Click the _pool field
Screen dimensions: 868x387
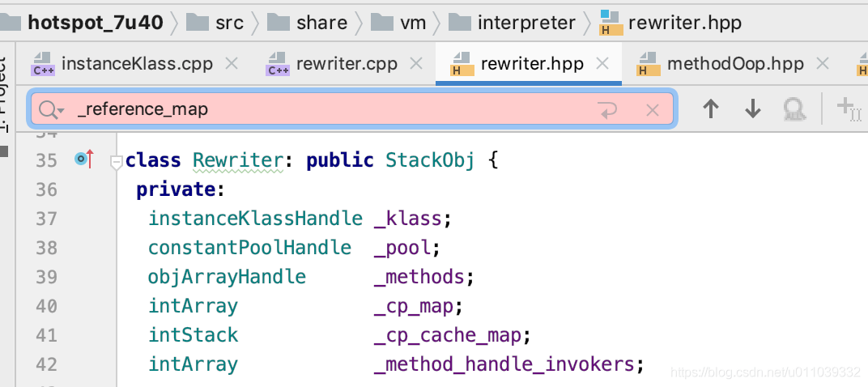coord(402,248)
